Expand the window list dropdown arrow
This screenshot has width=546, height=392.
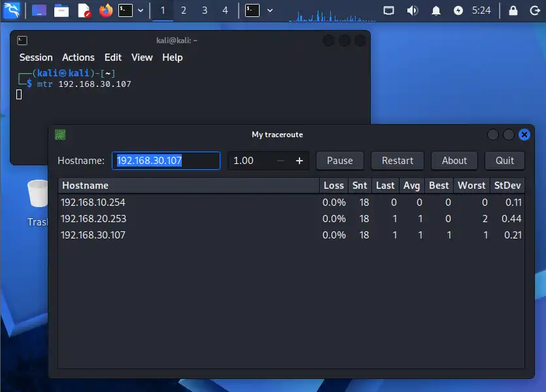(270, 10)
